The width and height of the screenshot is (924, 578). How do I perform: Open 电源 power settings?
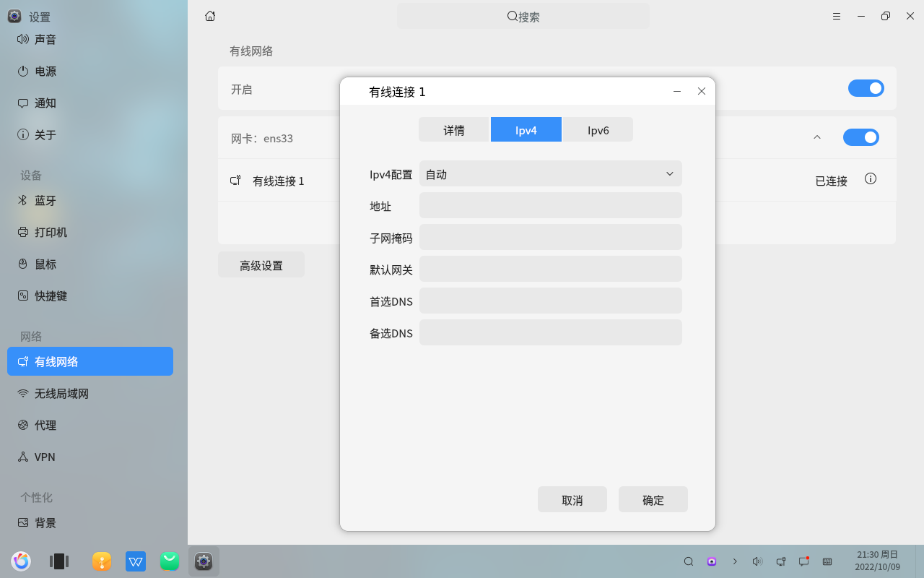[90, 72]
